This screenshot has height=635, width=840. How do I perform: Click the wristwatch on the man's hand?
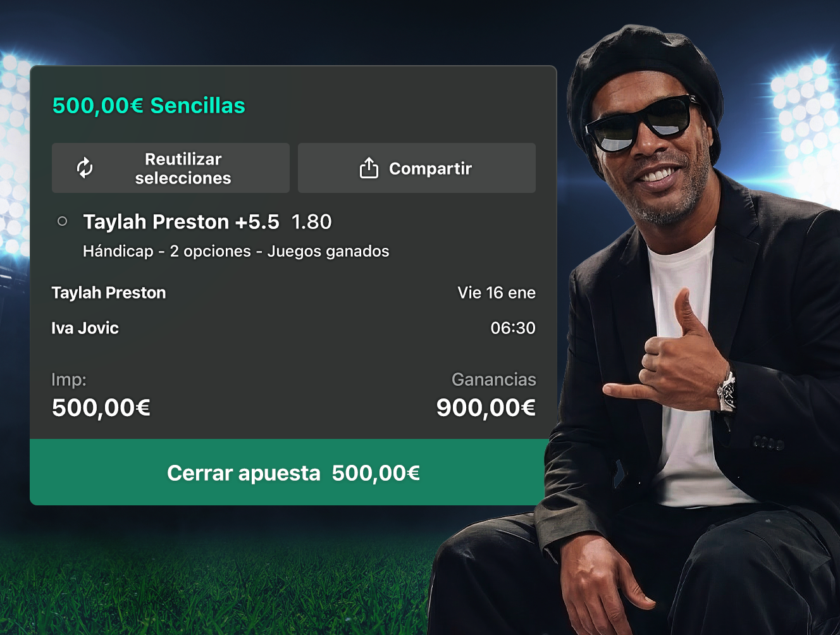pyautogui.click(x=727, y=391)
